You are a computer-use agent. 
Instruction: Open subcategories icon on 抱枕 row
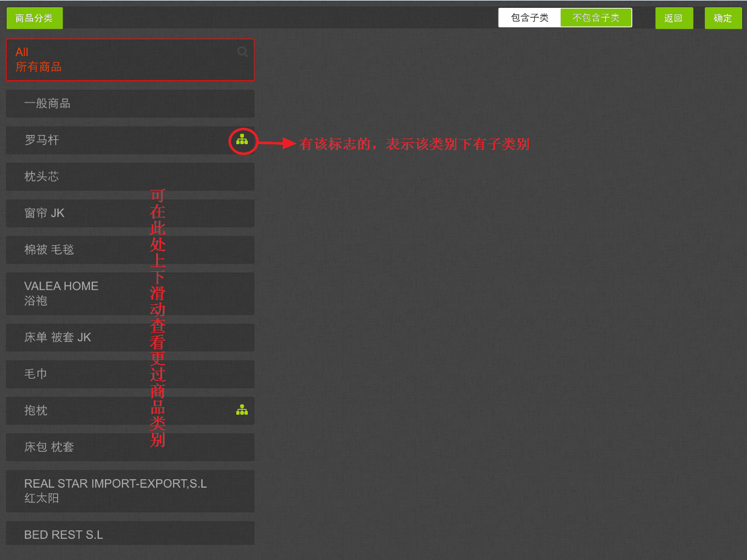[x=242, y=411]
